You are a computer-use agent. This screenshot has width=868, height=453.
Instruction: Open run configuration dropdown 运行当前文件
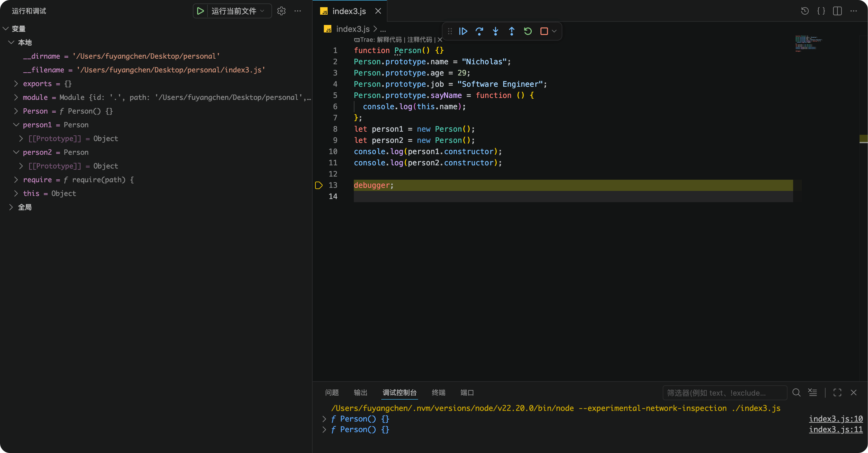(x=237, y=11)
